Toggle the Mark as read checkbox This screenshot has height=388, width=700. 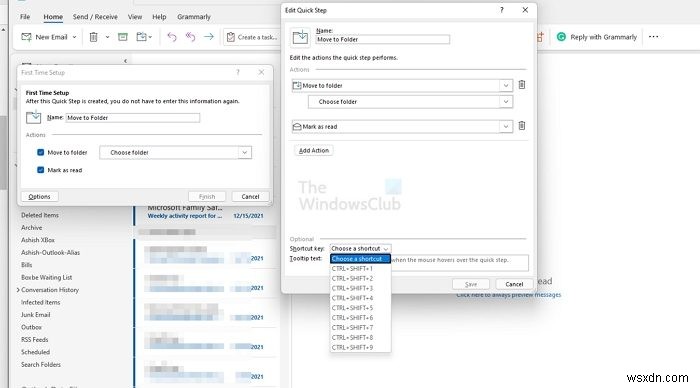point(41,170)
